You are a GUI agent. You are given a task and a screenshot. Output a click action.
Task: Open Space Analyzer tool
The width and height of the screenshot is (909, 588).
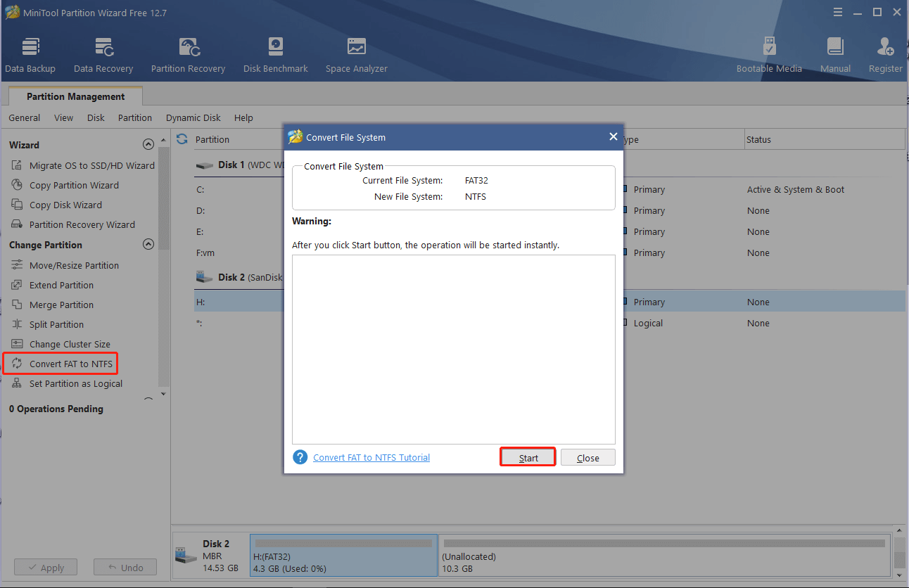coord(357,56)
